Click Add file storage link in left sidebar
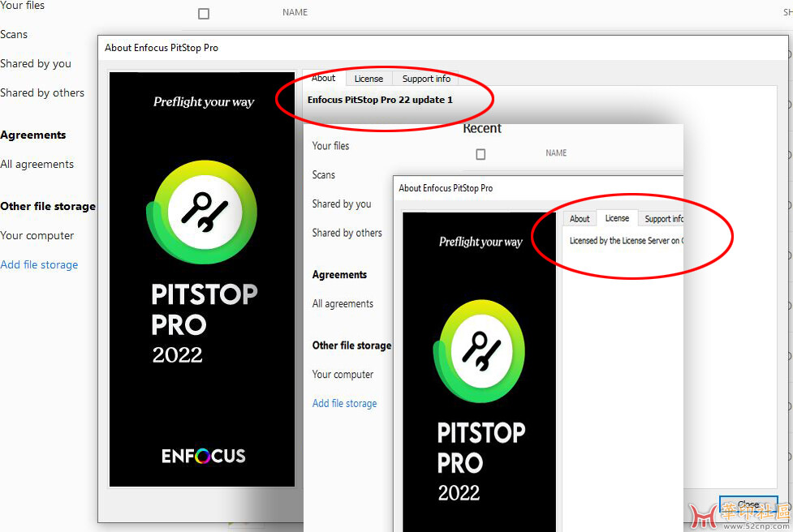The height and width of the screenshot is (532, 793). [39, 264]
